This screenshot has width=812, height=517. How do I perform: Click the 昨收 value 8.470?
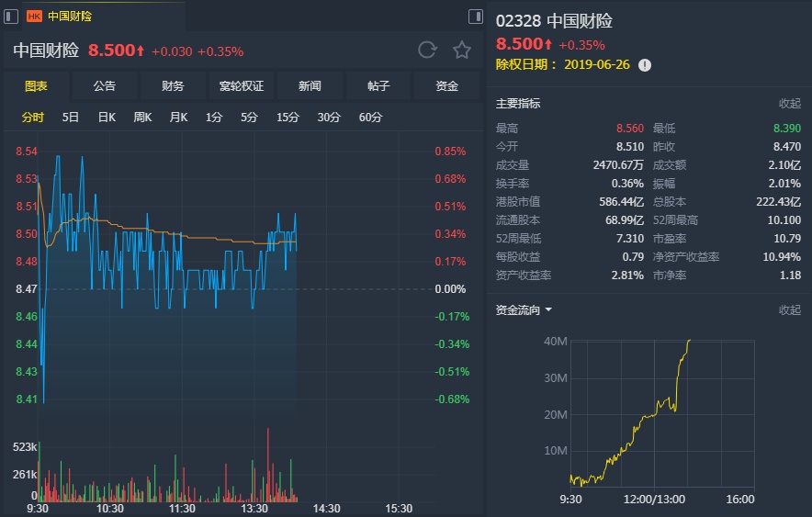(x=787, y=146)
